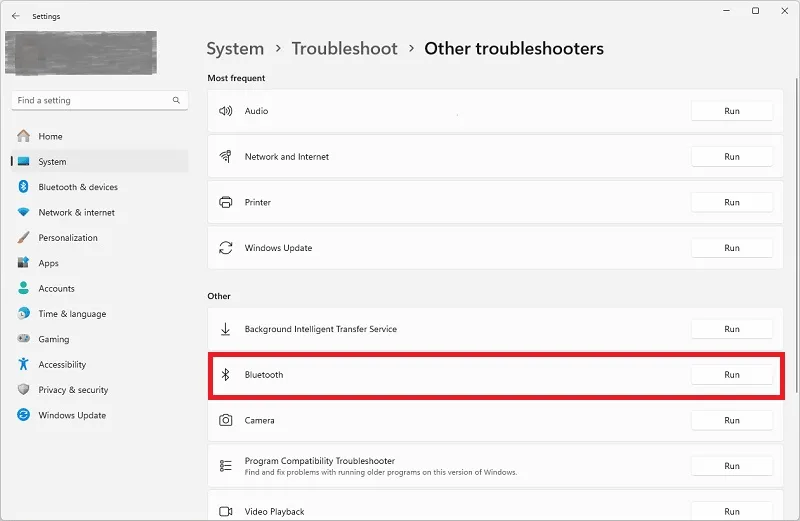Click the Accessibility figure icon
Screen dimensions: 800x521
click(23, 364)
